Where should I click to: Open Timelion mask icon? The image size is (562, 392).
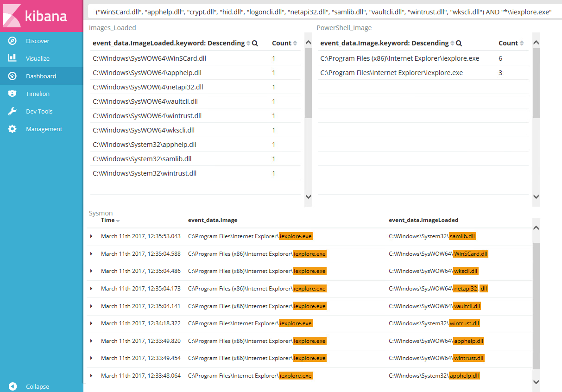13,94
